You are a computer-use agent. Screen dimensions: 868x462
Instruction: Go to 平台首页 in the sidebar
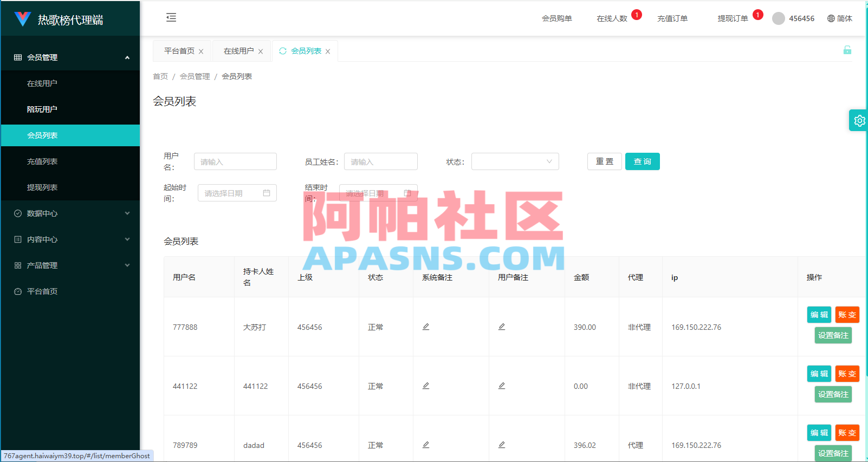70,291
